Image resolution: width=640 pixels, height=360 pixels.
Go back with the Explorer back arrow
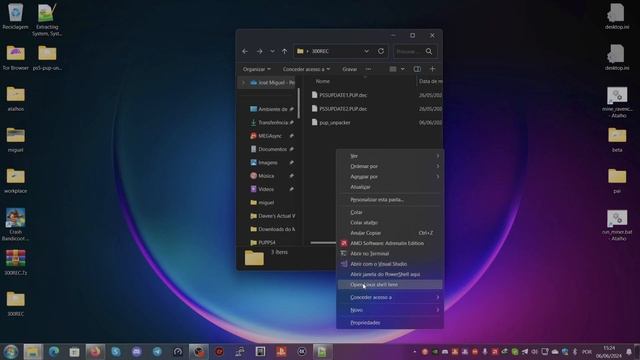click(x=245, y=51)
